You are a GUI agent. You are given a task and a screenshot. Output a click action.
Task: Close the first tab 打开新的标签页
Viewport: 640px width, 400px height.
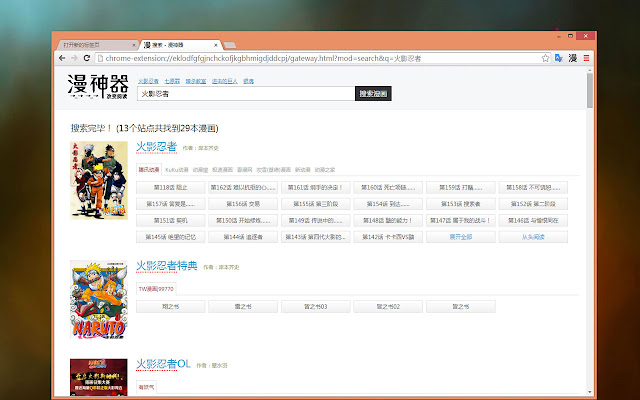coord(134,45)
